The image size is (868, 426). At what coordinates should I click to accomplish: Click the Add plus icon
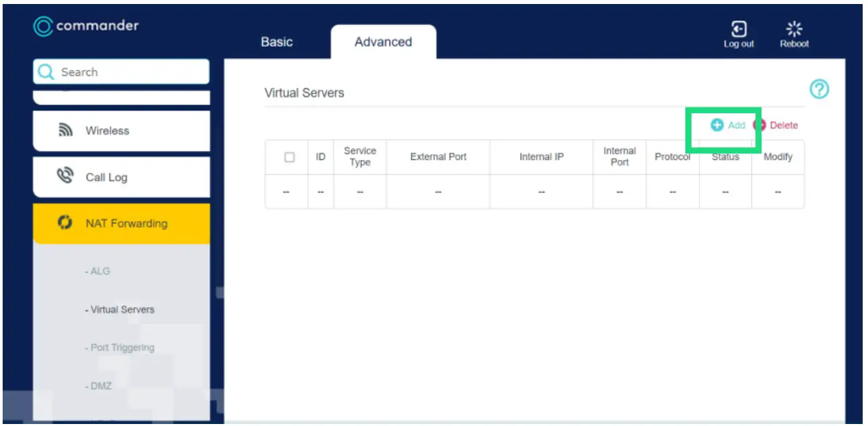point(717,125)
